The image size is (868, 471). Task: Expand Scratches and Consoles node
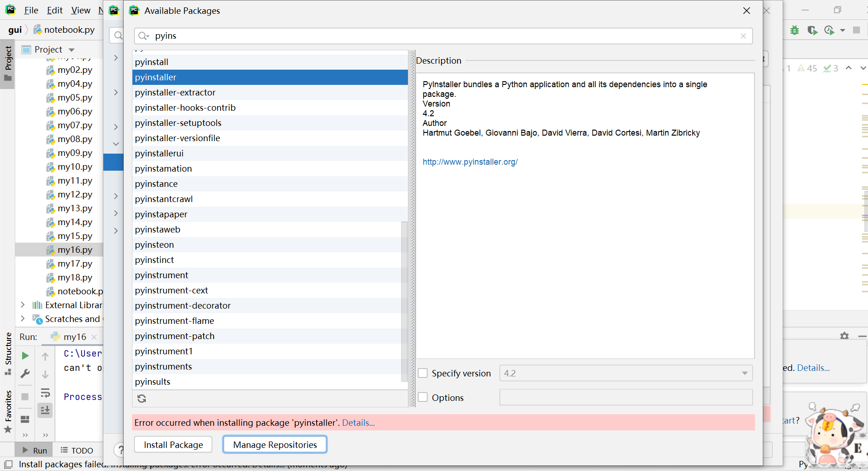coord(23,319)
